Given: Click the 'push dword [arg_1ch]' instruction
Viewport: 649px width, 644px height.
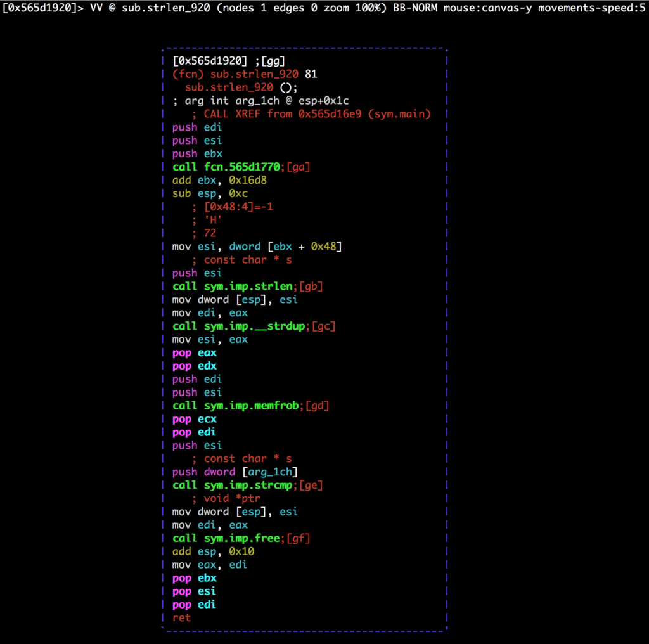Looking at the screenshot, I should tap(235, 472).
